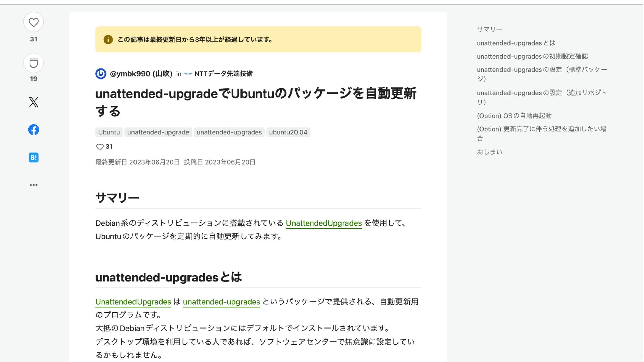The image size is (644, 362).
Task: Open author profile @ymbk990 (山吹)
Action: (141, 74)
